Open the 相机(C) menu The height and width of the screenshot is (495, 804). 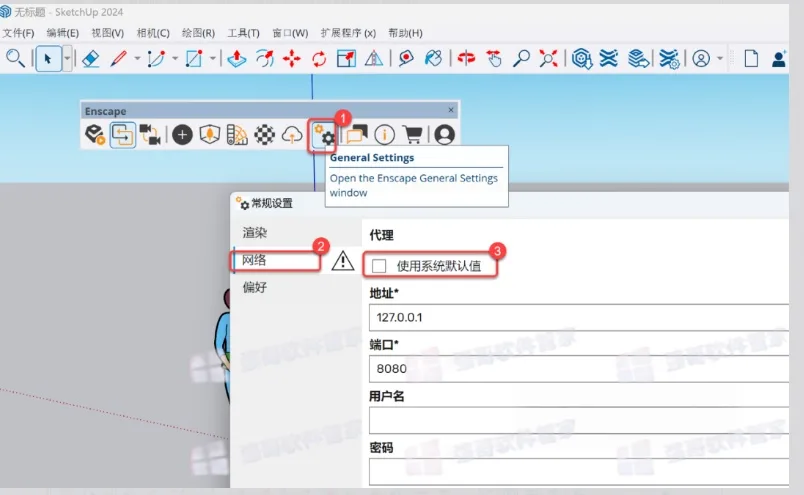(153, 33)
